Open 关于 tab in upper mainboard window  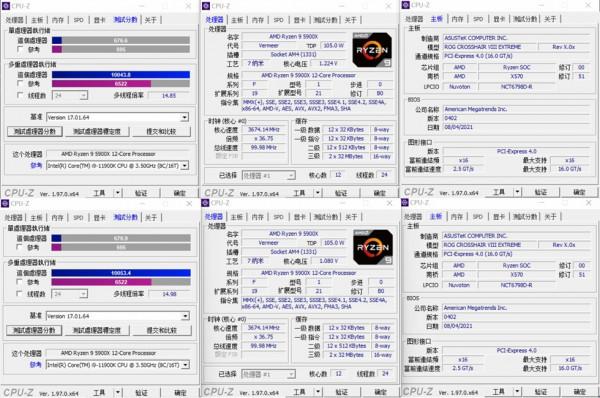(x=550, y=19)
